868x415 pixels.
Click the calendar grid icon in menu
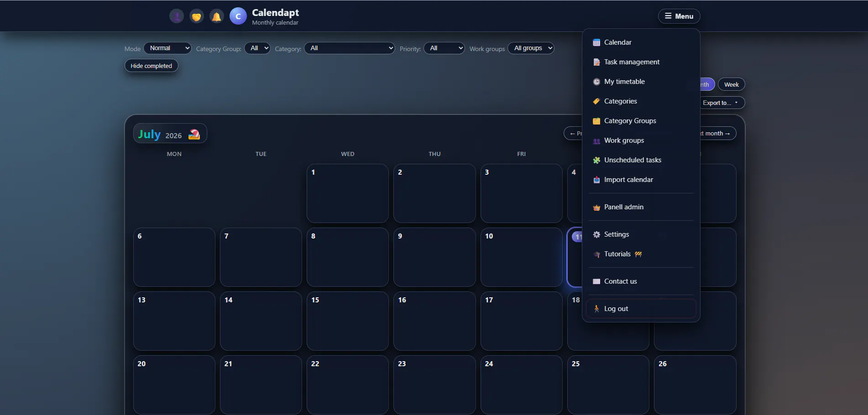[596, 42]
